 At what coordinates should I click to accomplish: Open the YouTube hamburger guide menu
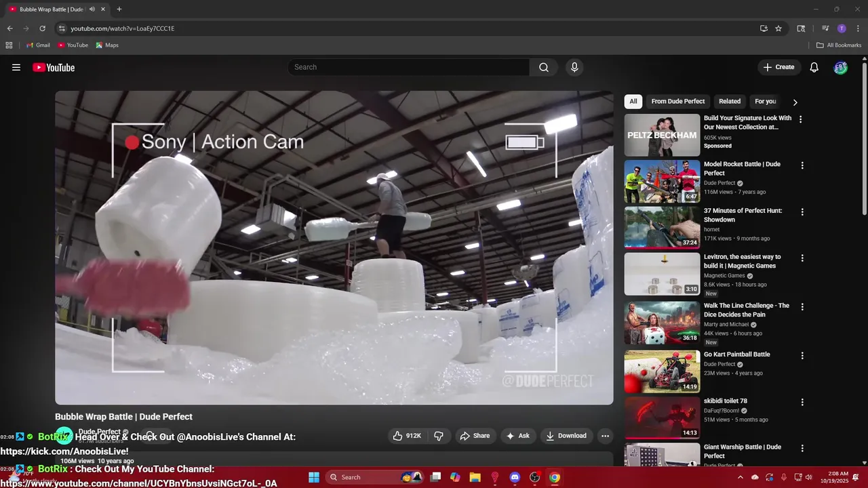click(16, 67)
